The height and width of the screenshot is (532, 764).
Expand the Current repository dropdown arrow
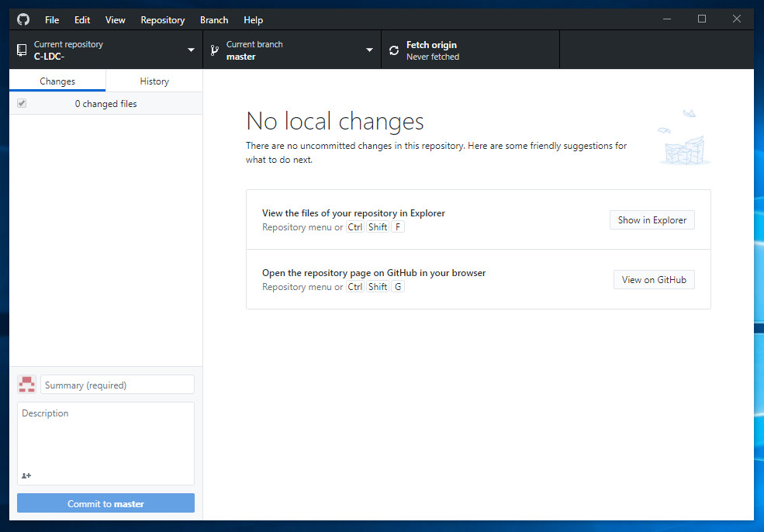click(x=191, y=50)
